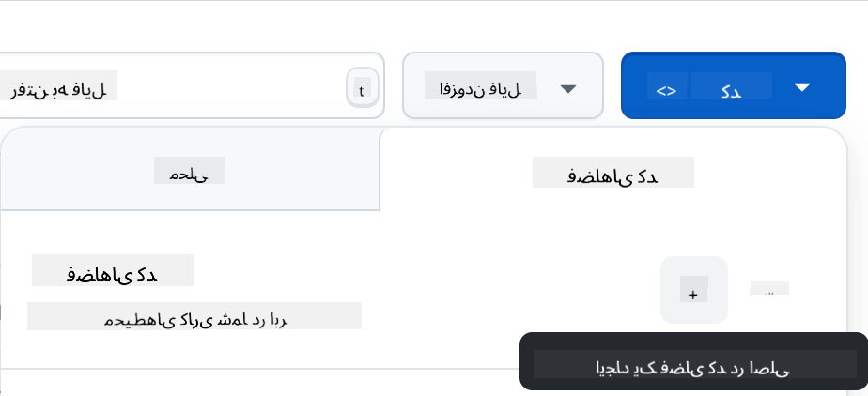Click the workspace description subtitle text

tap(194, 317)
